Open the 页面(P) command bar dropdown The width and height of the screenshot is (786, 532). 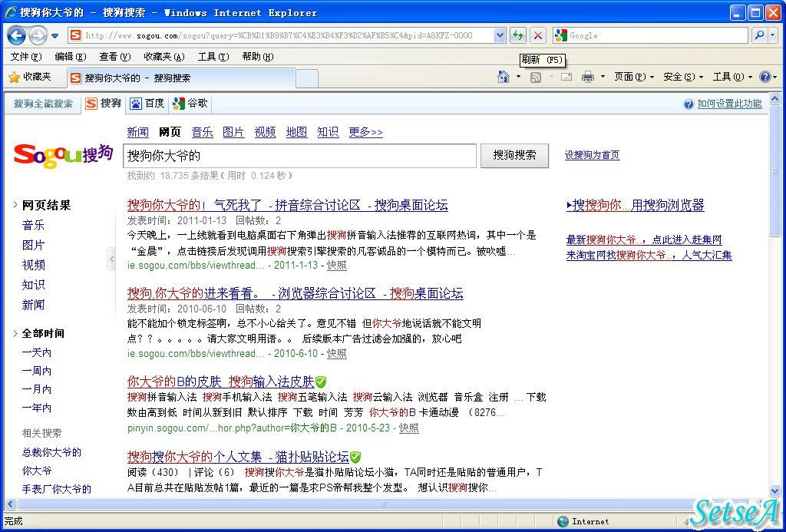tap(634, 77)
